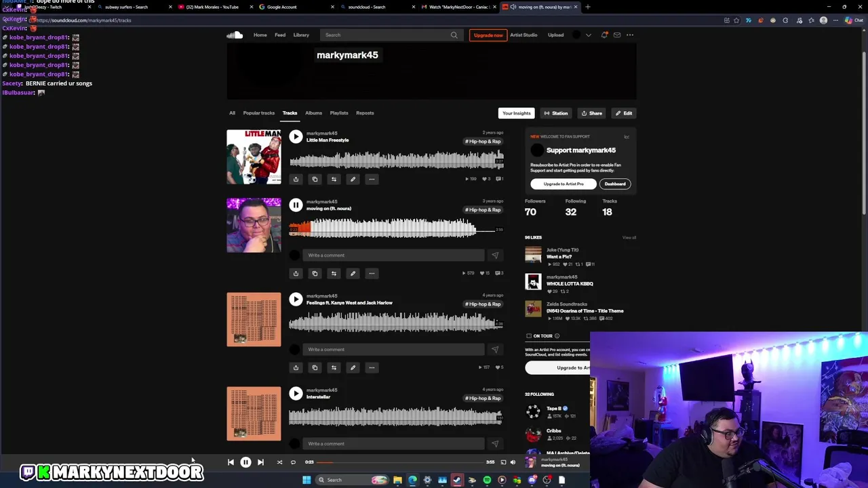This screenshot has height=488, width=868.
Task: Click the search magnifier icon
Action: [454, 35]
